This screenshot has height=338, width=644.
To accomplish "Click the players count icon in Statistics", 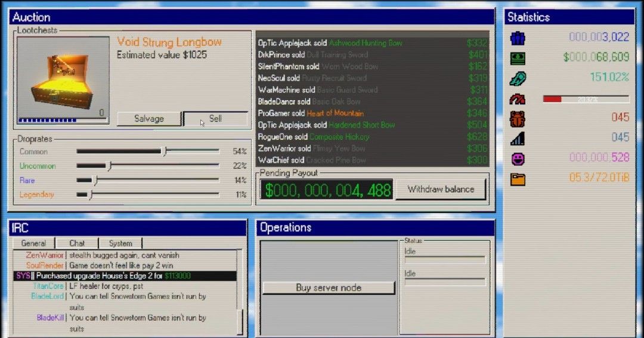I will [x=518, y=38].
